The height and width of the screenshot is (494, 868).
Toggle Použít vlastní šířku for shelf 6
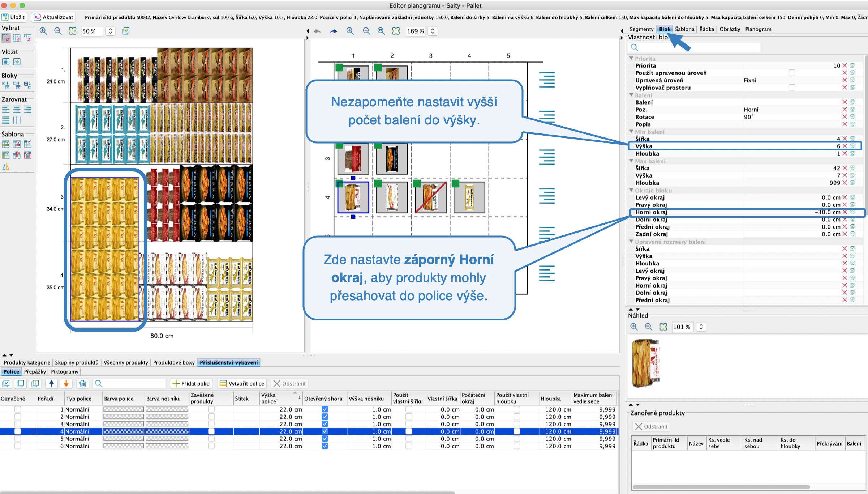coord(409,446)
